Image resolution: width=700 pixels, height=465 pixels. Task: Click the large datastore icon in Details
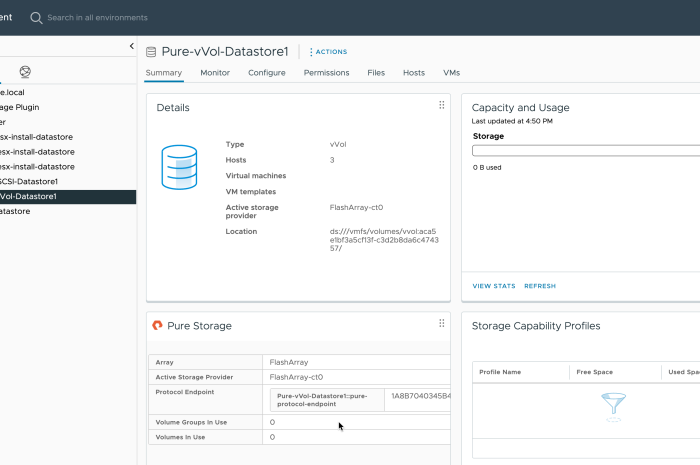tap(179, 166)
